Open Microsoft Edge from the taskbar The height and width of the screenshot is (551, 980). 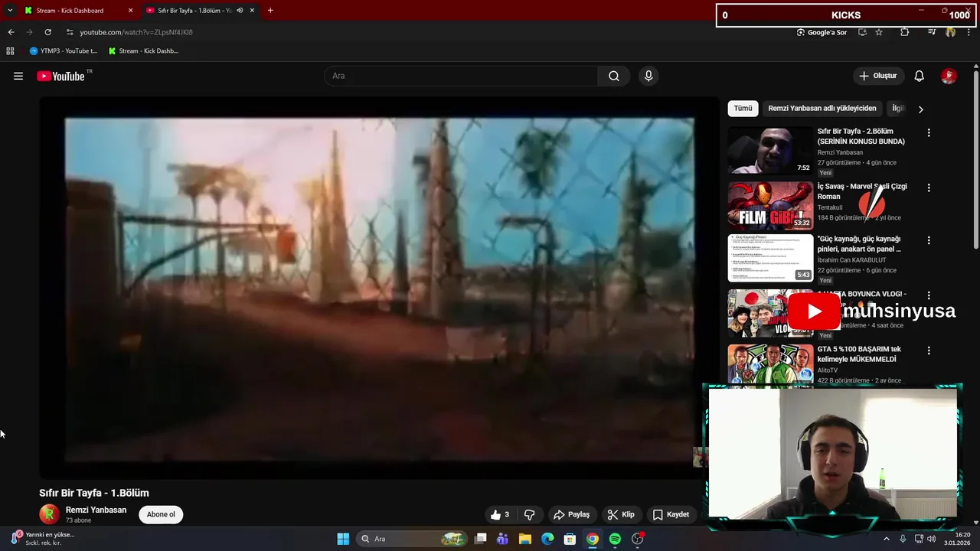(547, 539)
